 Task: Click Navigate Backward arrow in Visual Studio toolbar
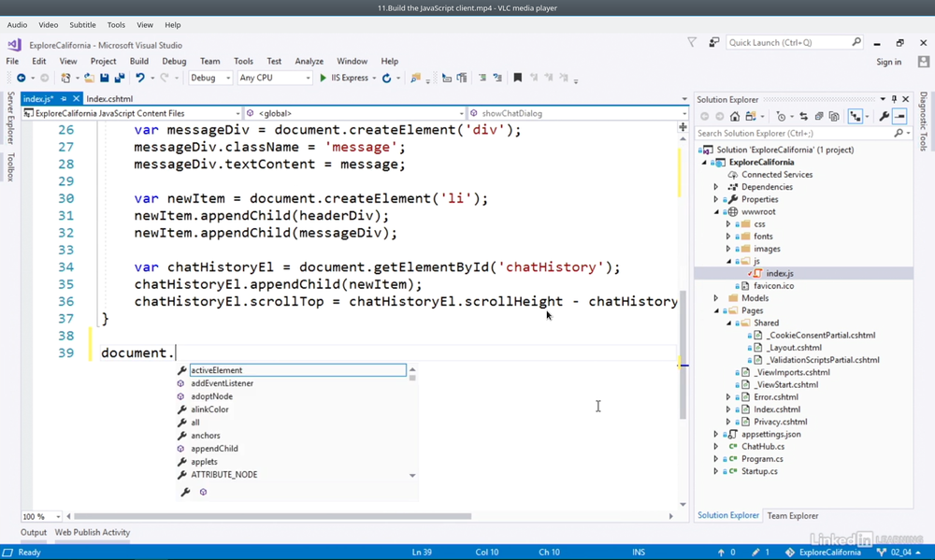(21, 78)
